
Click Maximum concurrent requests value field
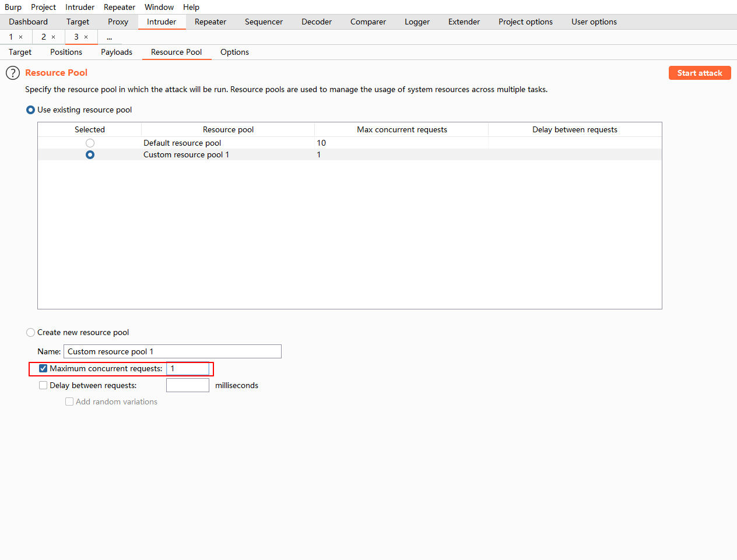[188, 368]
